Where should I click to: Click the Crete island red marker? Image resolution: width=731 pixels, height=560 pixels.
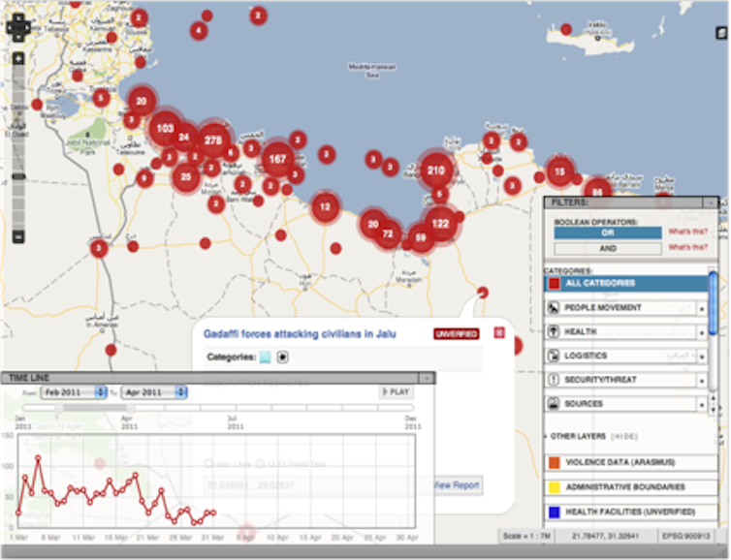(566, 29)
